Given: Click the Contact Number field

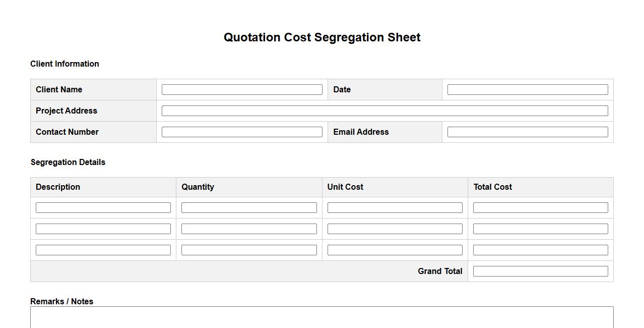Looking at the screenshot, I should coord(242,132).
